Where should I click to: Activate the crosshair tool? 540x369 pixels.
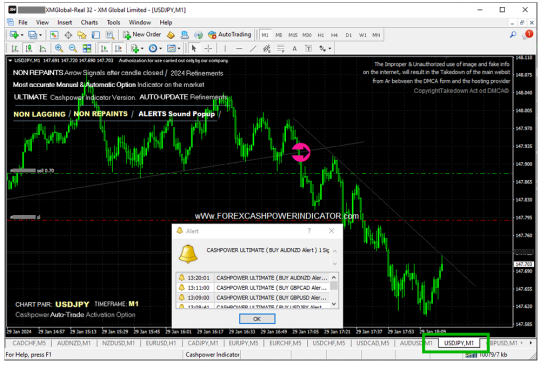click(208, 49)
